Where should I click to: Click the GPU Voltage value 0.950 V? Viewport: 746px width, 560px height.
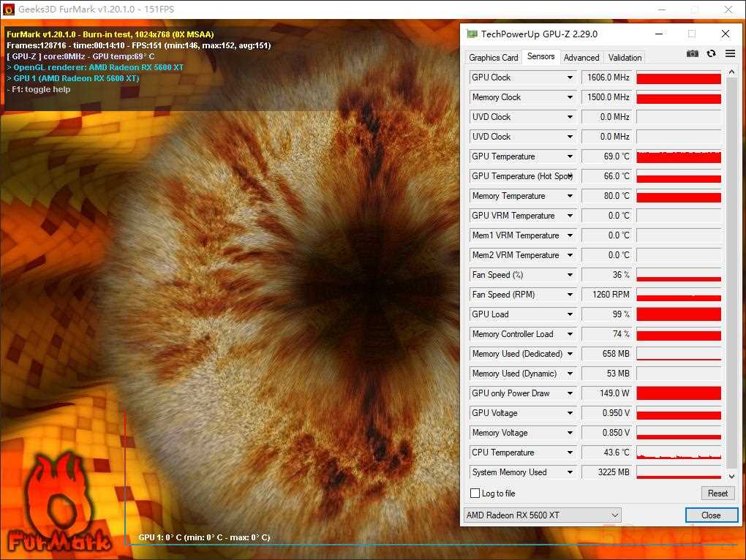pos(607,413)
